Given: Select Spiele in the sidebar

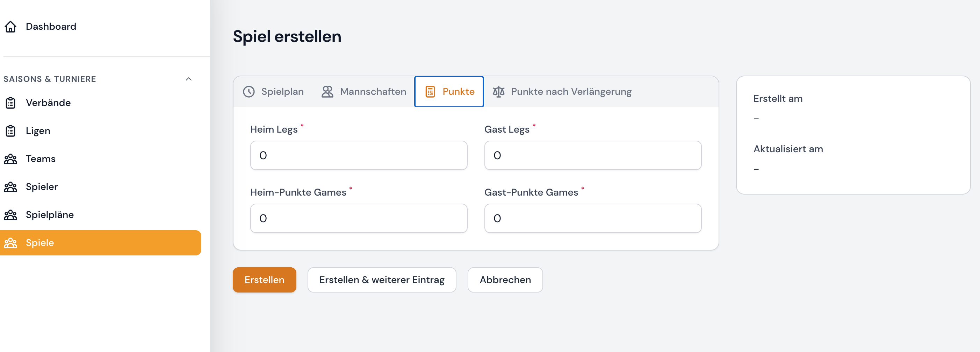Looking at the screenshot, I should coord(39,243).
